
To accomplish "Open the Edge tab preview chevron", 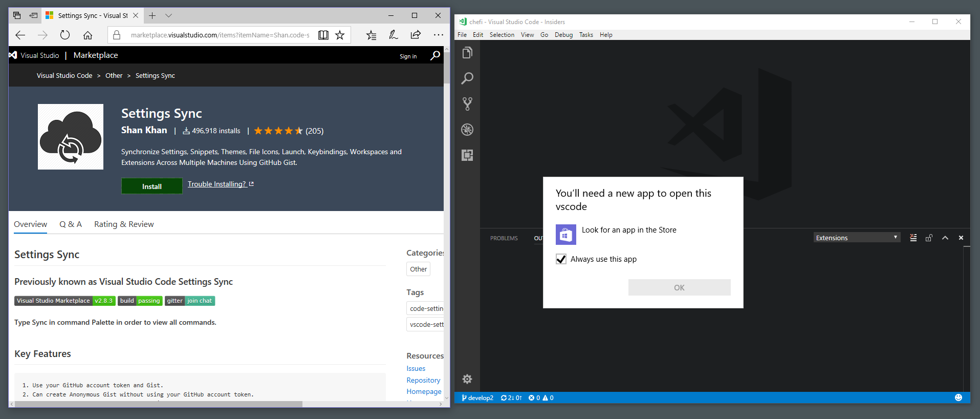I will click(168, 15).
